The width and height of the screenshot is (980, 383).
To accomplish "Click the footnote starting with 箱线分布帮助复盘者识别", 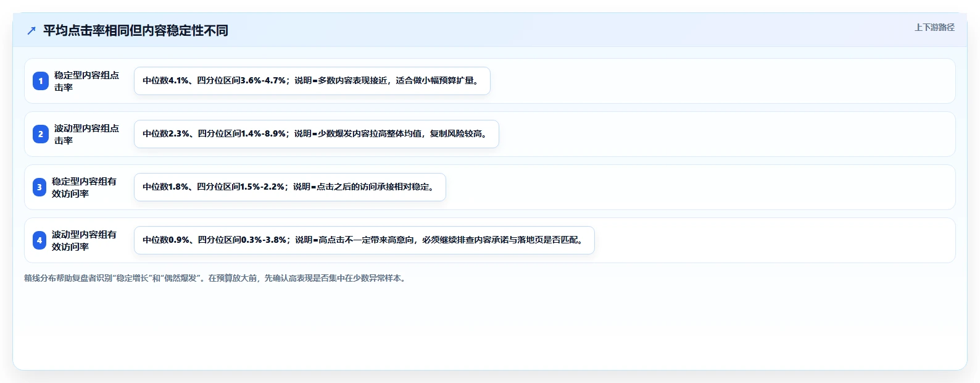I will (217, 278).
